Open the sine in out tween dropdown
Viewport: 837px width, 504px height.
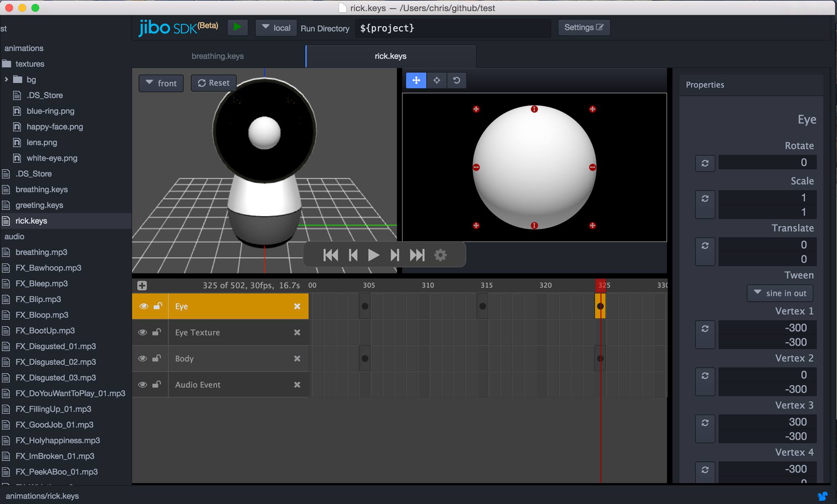[780, 293]
